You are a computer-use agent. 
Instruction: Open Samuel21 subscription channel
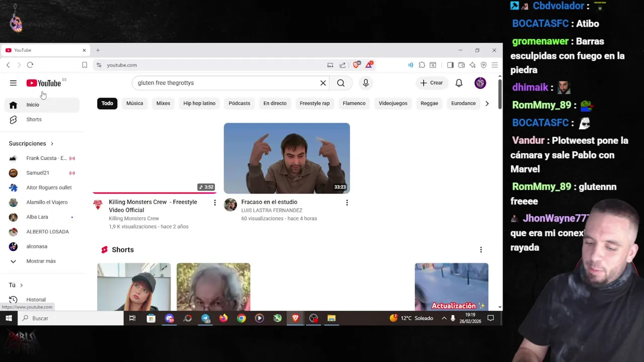pos(42,173)
